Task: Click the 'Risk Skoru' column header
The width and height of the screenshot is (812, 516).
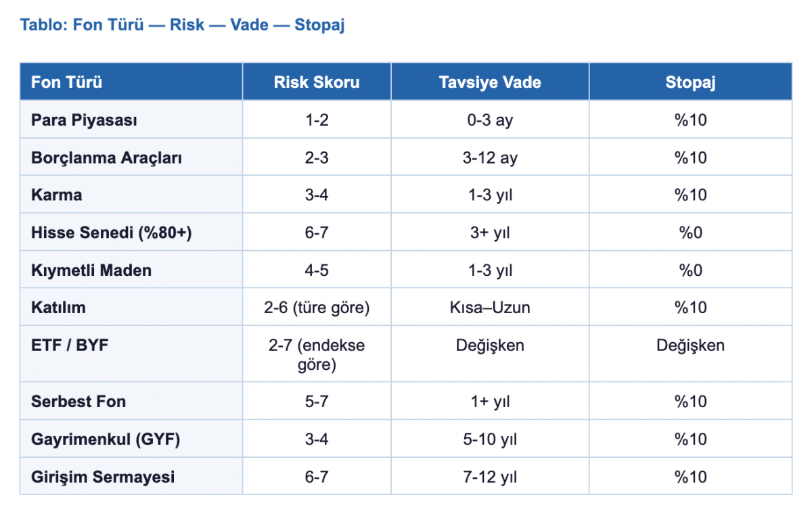Action: 316,83
